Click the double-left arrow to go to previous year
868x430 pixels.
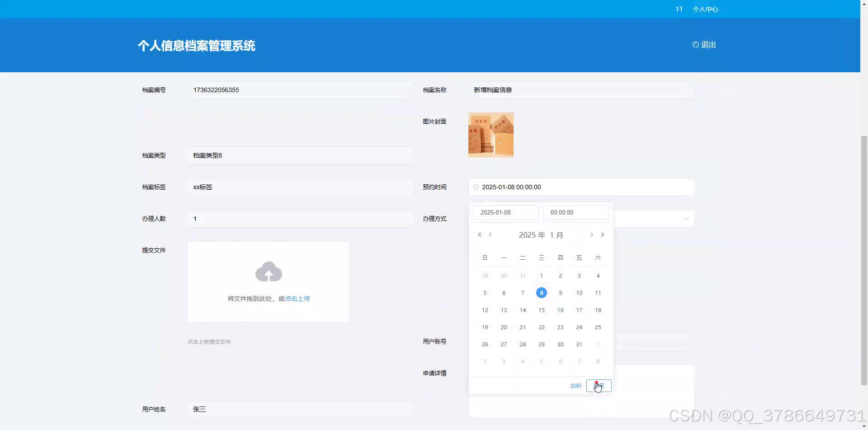480,234
